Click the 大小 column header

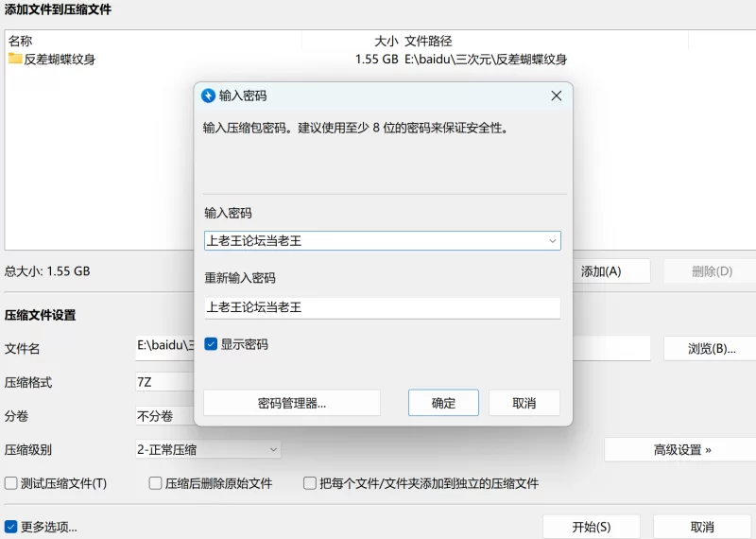(352, 41)
